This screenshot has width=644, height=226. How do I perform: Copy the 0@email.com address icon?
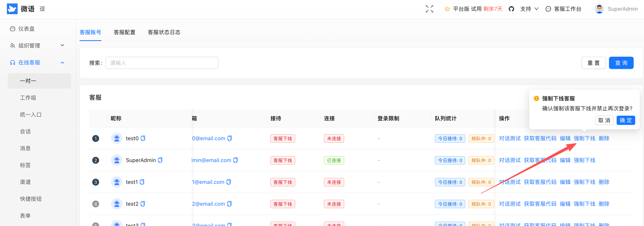point(230,138)
